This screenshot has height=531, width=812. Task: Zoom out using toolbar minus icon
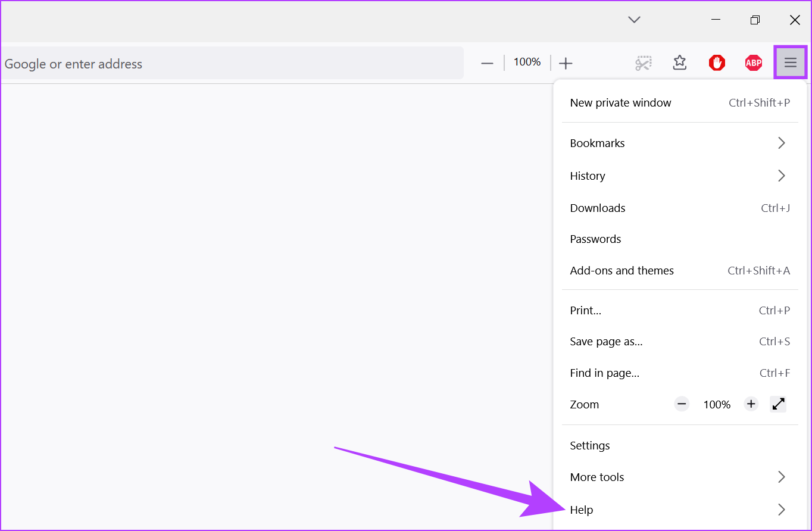[487, 63]
